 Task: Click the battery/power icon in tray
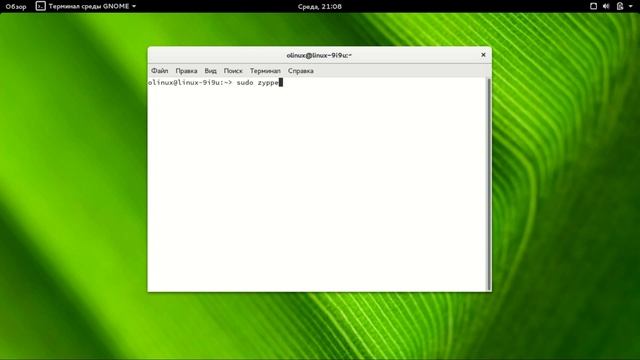click(620, 6)
